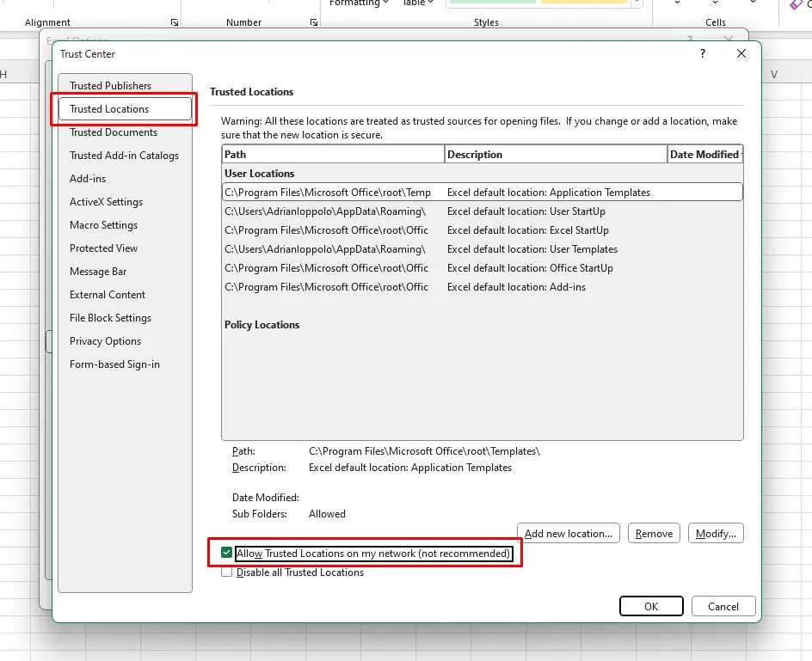812x661 pixels.
Task: Open File Block Settings page
Action: [110, 318]
